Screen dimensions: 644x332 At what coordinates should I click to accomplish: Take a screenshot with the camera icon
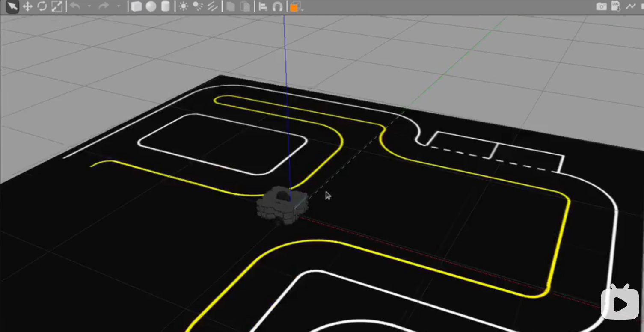601,6
